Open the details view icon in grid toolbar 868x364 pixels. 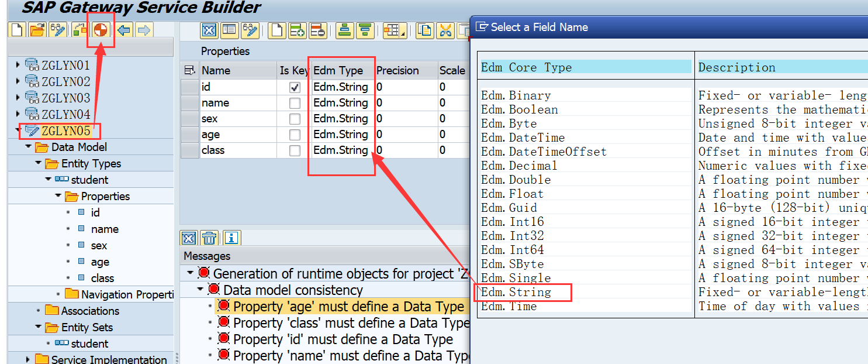(x=229, y=30)
